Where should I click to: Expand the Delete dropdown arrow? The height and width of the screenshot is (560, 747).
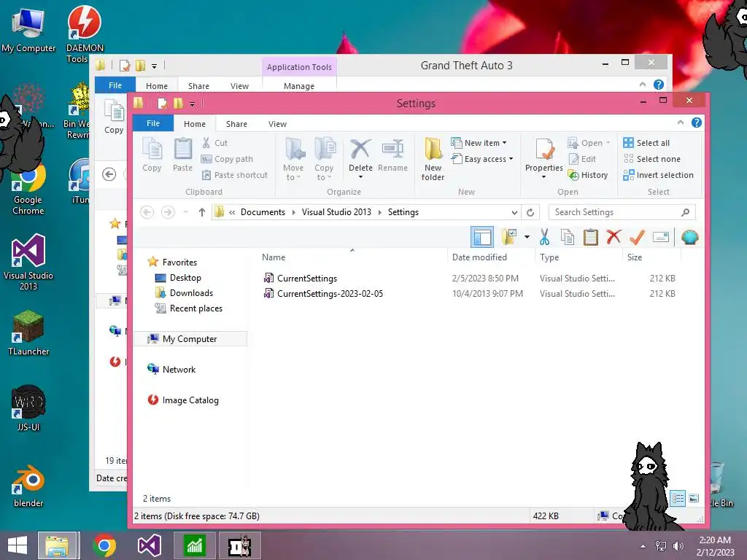click(x=360, y=177)
